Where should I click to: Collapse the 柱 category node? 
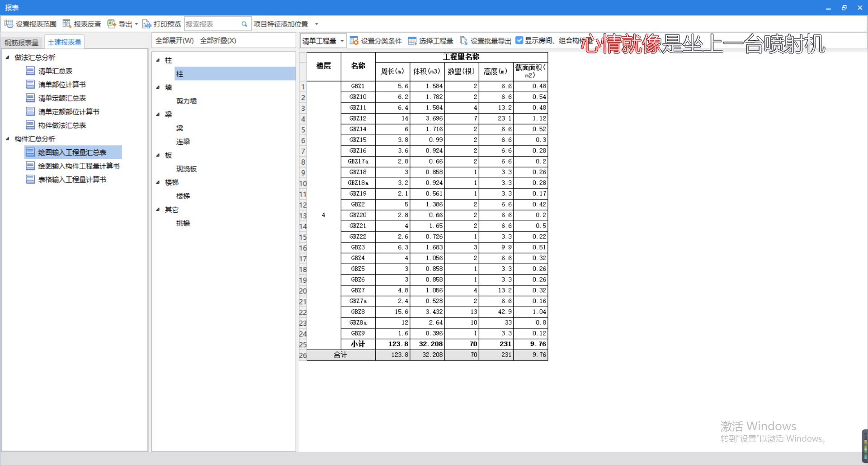click(x=158, y=60)
